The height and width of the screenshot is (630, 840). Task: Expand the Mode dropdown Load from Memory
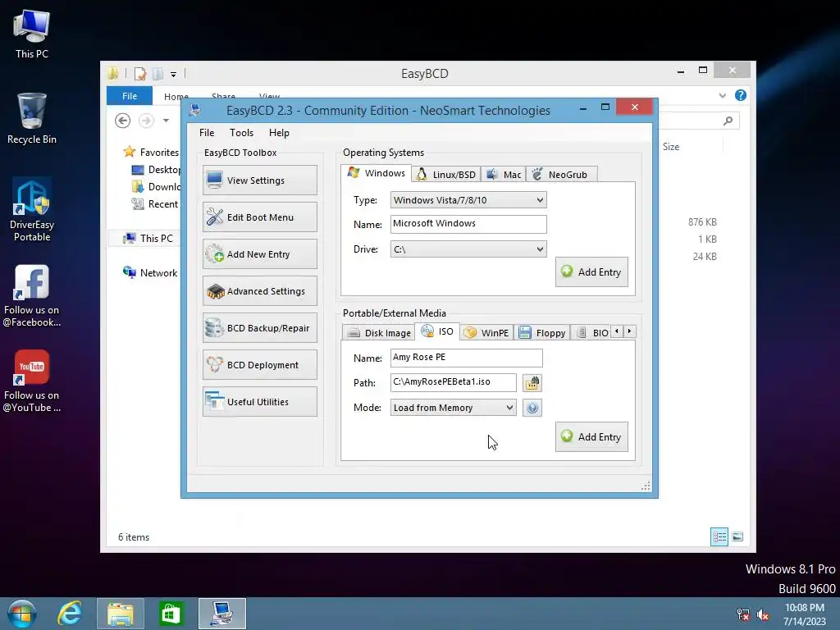(453, 408)
